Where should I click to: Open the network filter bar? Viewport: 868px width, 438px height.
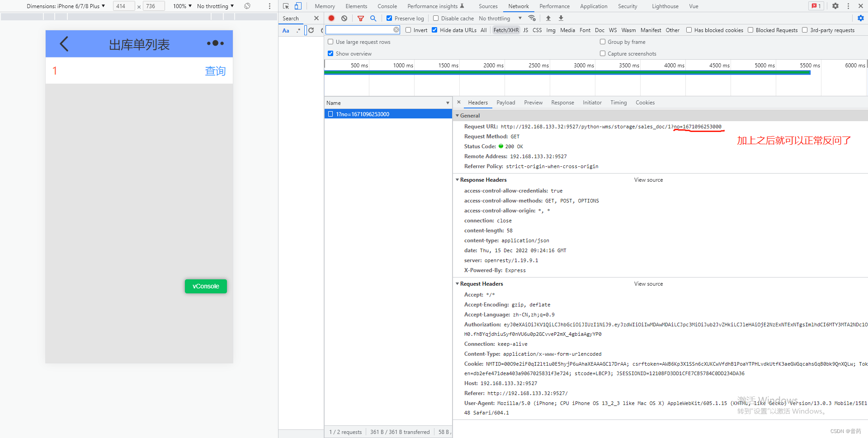coord(361,18)
